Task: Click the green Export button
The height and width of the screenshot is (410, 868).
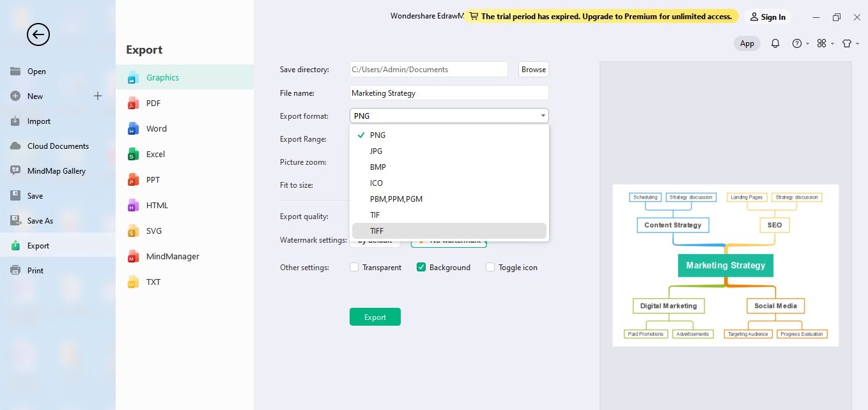Action: (x=375, y=317)
